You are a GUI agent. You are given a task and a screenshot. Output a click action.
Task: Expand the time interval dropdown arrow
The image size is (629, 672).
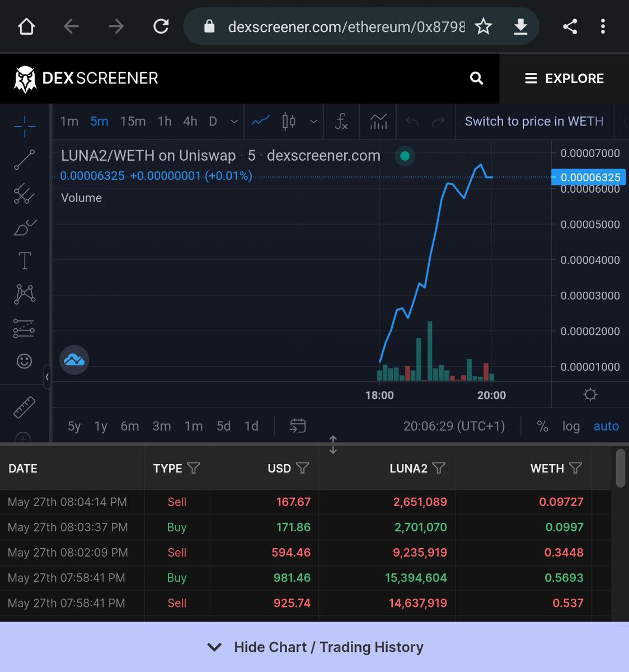tap(234, 122)
